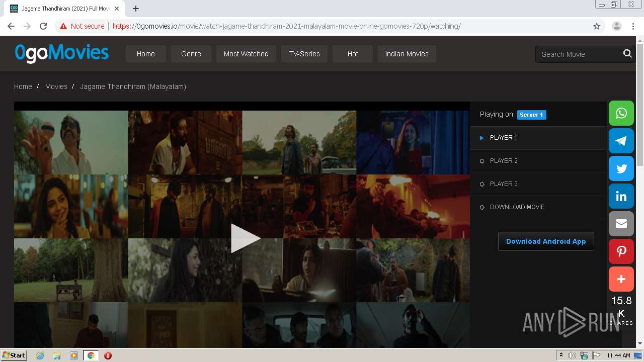Open TV-Series section

(x=304, y=54)
